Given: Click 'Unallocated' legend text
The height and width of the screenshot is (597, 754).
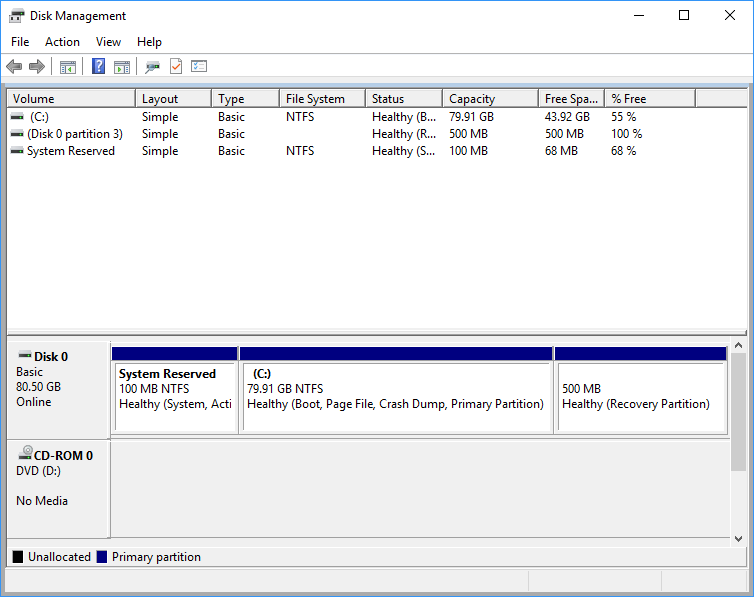Looking at the screenshot, I should pos(59,557).
